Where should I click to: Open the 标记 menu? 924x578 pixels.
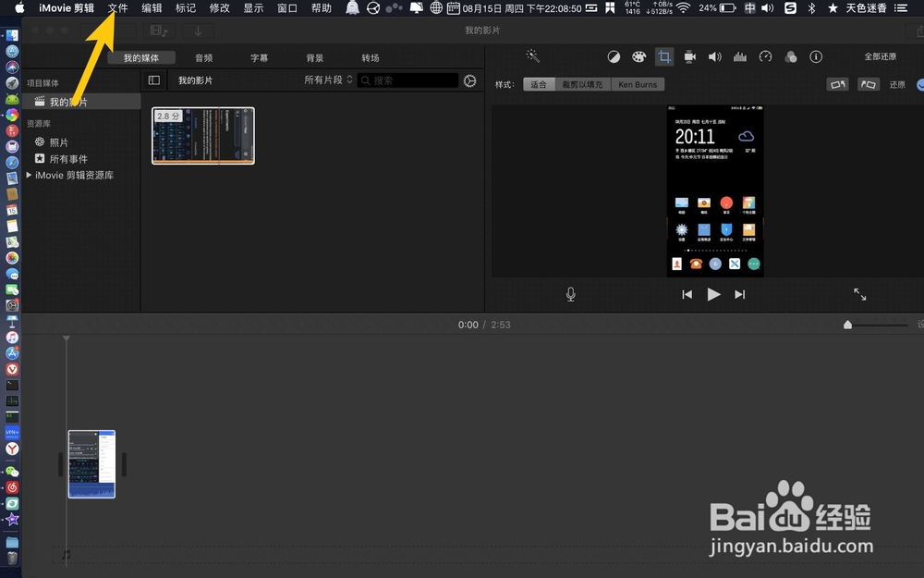click(186, 7)
